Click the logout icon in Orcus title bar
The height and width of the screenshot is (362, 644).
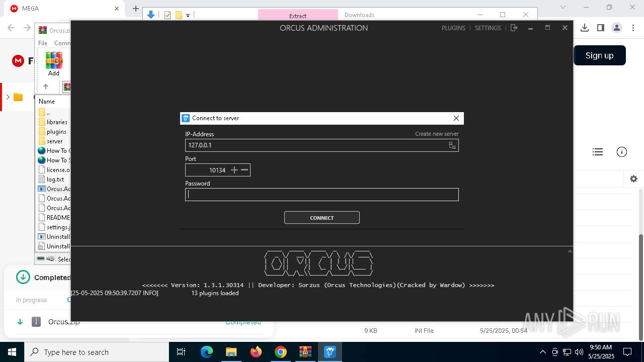[x=514, y=28]
